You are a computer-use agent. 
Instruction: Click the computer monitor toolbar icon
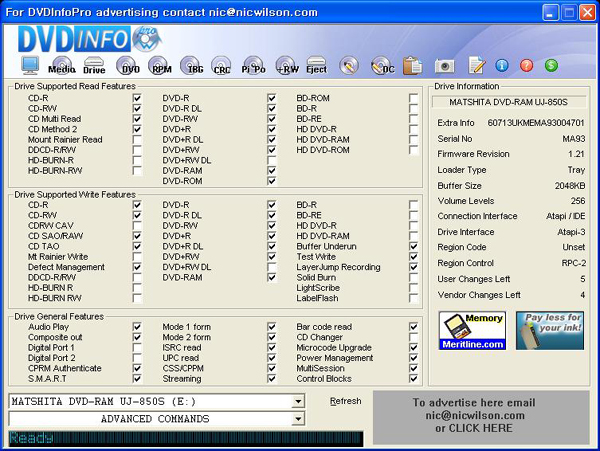pos(30,65)
